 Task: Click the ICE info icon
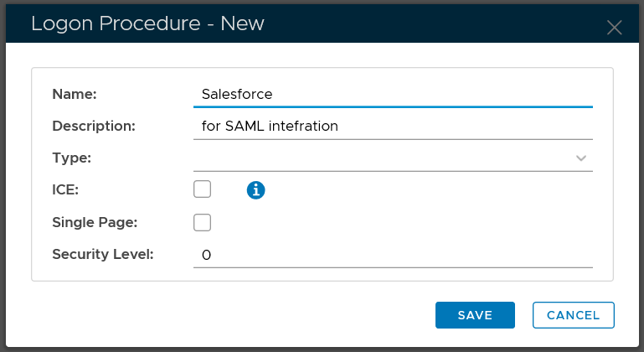point(255,190)
